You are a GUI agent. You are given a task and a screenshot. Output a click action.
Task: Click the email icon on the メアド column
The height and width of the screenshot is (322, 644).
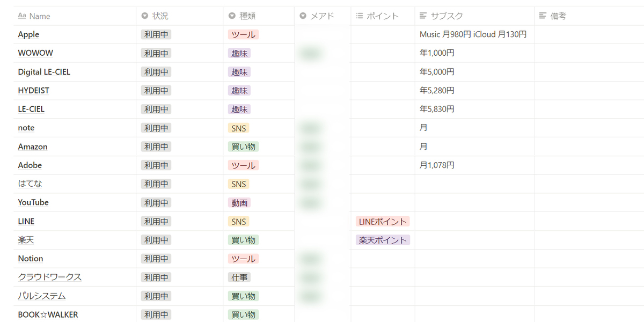pyautogui.click(x=302, y=16)
